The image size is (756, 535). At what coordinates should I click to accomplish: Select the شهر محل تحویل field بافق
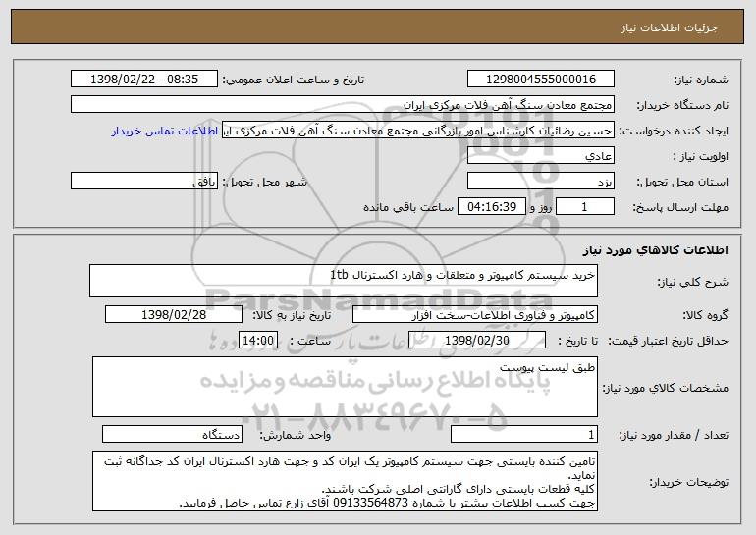(144, 182)
